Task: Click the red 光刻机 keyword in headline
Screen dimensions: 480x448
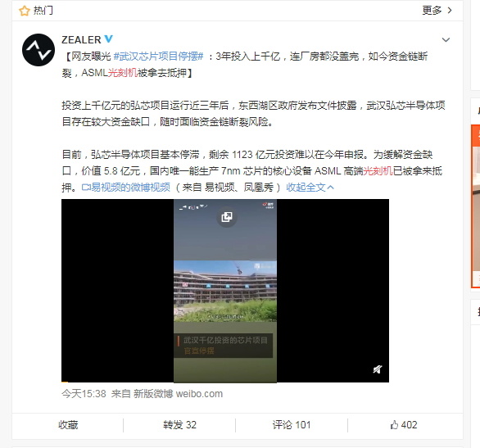Action: (x=122, y=73)
